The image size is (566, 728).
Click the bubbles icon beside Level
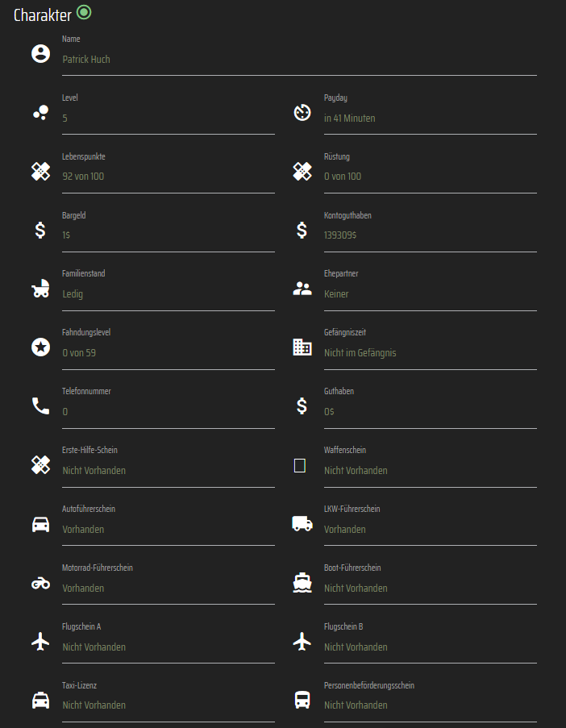coord(41,112)
